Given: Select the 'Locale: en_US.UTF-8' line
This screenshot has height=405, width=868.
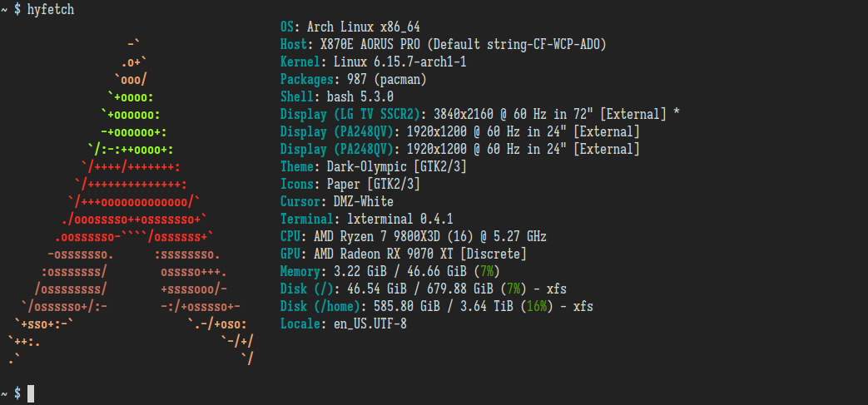Looking at the screenshot, I should point(343,324).
